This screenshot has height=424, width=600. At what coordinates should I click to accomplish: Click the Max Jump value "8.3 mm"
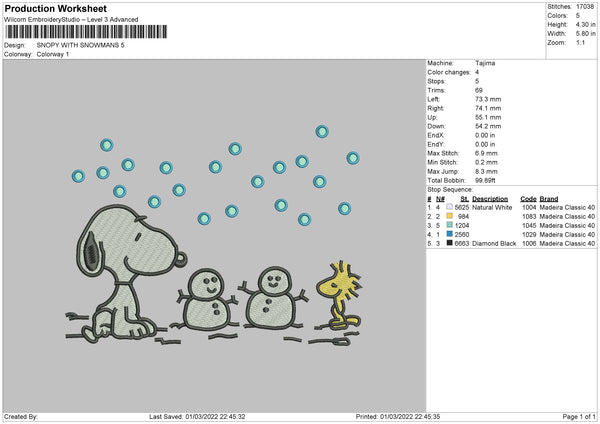click(x=486, y=171)
